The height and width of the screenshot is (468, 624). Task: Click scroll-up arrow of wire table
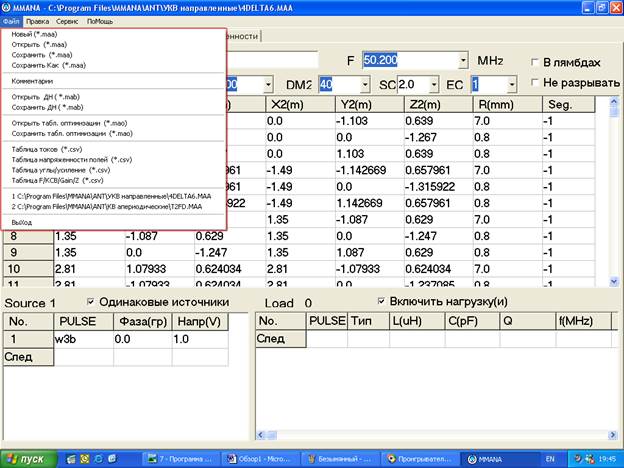[x=613, y=102]
